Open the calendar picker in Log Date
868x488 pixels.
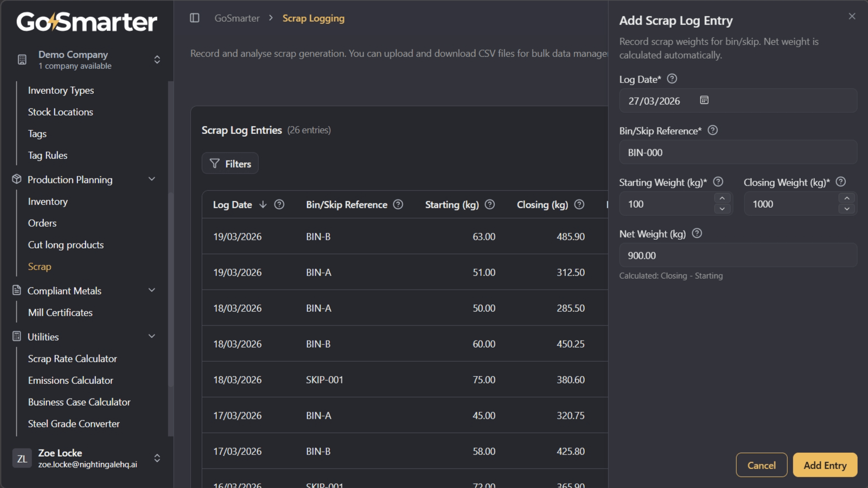[x=704, y=100]
